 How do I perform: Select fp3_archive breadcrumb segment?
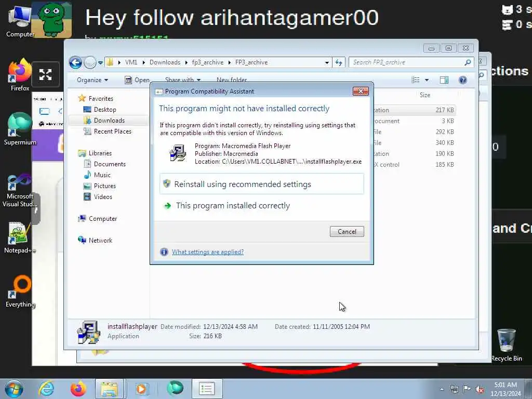point(208,62)
